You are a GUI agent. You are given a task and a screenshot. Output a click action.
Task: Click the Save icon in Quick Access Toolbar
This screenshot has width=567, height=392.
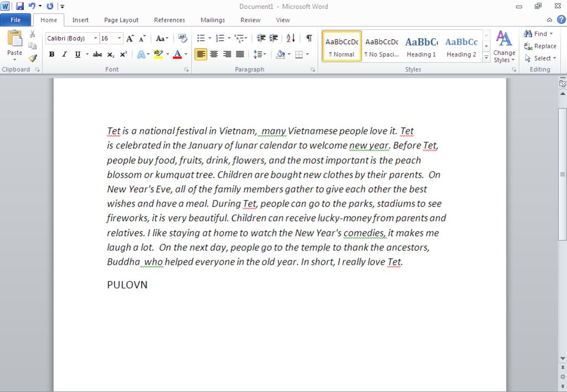(x=19, y=6)
